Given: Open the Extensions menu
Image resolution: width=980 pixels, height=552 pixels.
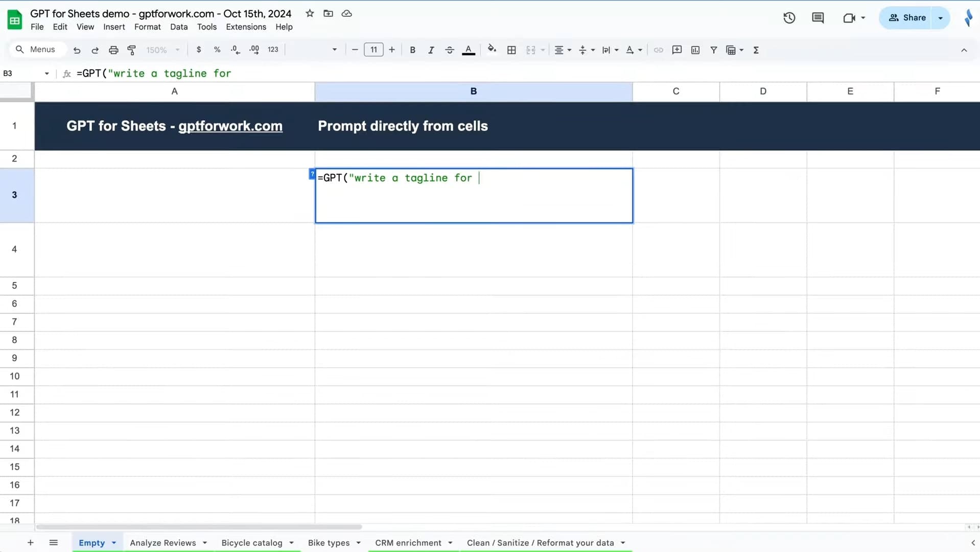Looking at the screenshot, I should pos(246,27).
